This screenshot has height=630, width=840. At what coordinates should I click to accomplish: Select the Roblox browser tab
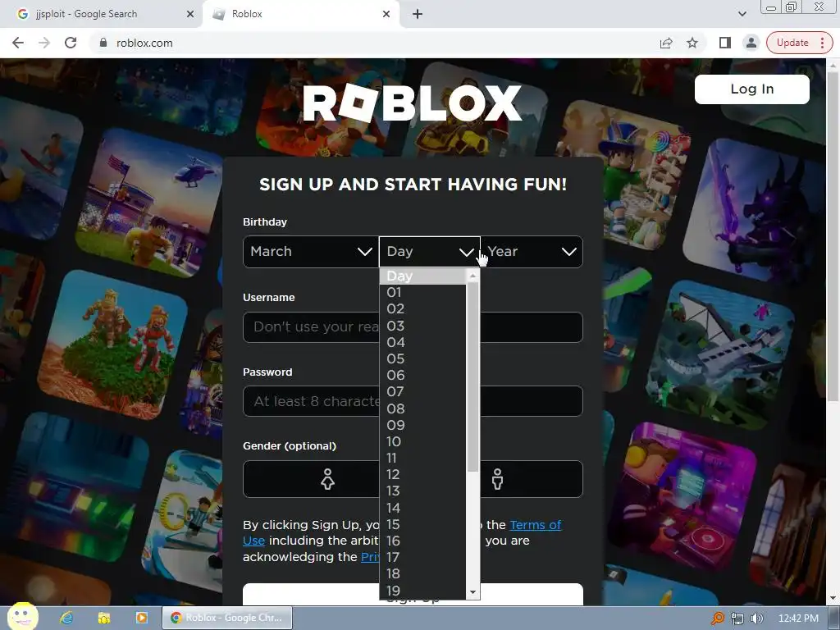coord(300,14)
